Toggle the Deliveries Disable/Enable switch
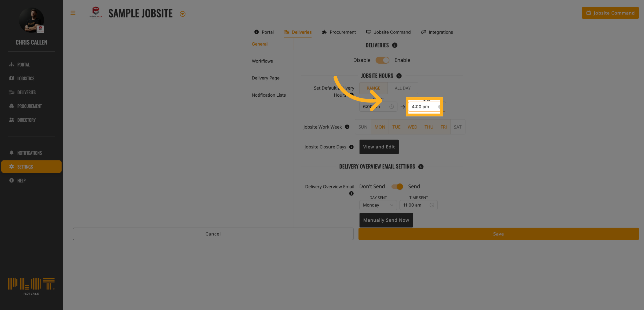This screenshot has width=644, height=310. (382, 60)
